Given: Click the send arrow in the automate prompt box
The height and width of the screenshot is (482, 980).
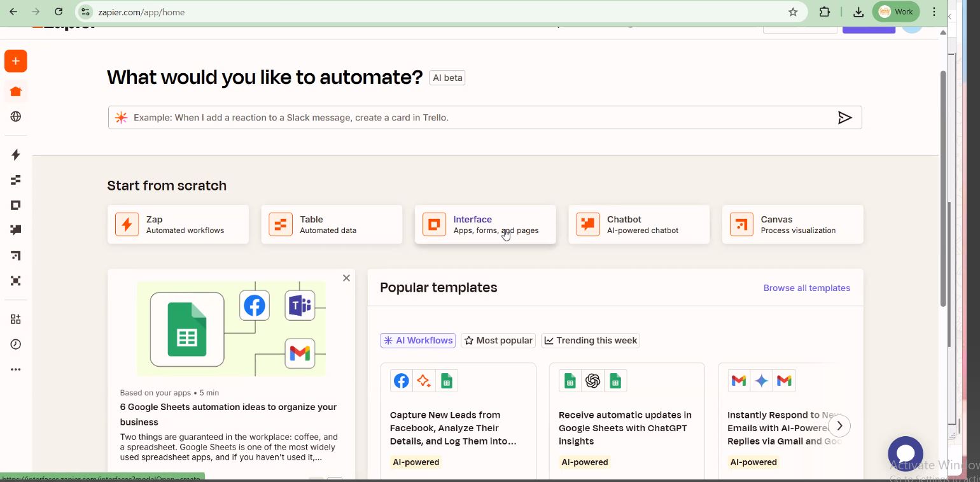Looking at the screenshot, I should pyautogui.click(x=844, y=117).
